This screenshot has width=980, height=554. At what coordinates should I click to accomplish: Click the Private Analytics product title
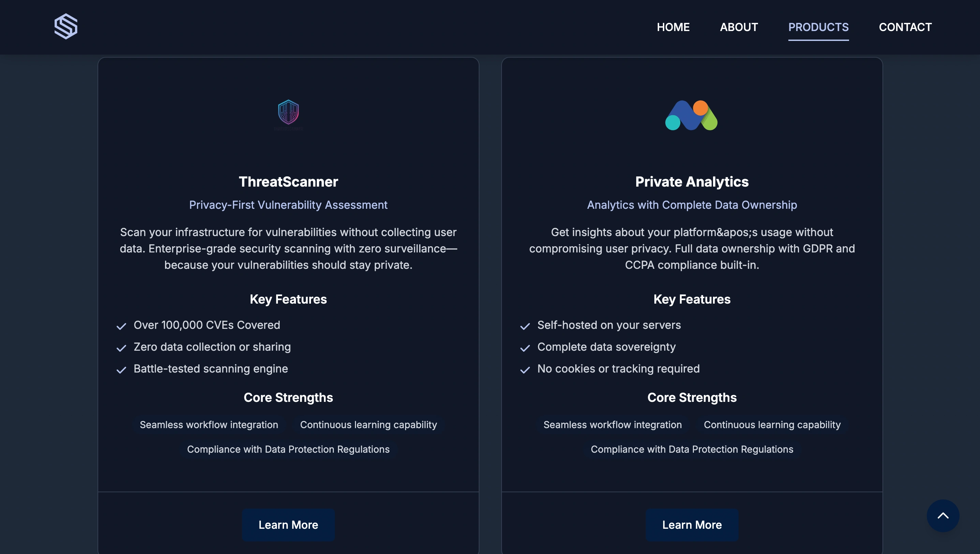coord(692,182)
